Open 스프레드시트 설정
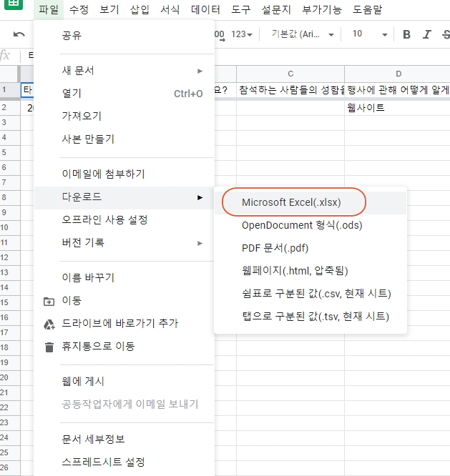 click(x=124, y=462)
